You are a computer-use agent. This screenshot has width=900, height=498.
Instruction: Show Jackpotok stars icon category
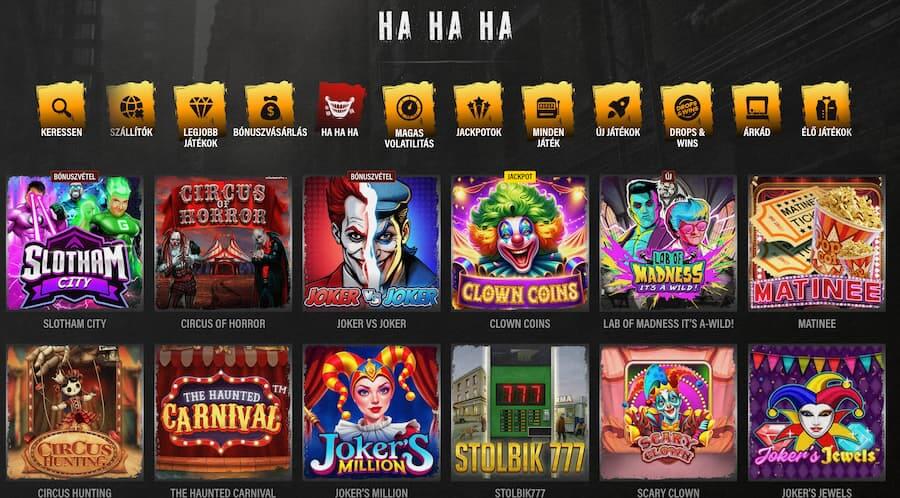(479, 107)
